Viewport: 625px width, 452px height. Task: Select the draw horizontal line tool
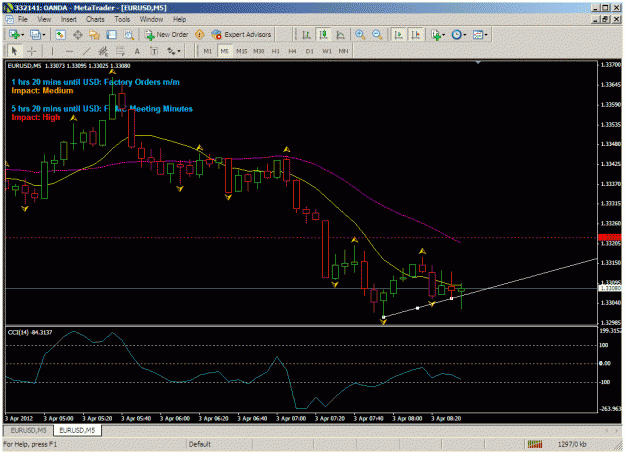(69, 51)
